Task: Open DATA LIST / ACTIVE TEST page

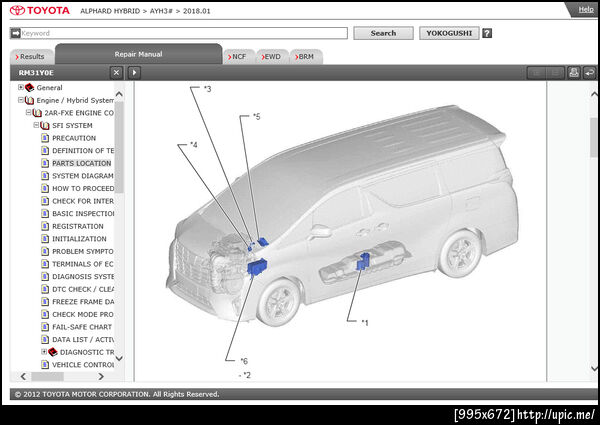Action: pos(83,340)
